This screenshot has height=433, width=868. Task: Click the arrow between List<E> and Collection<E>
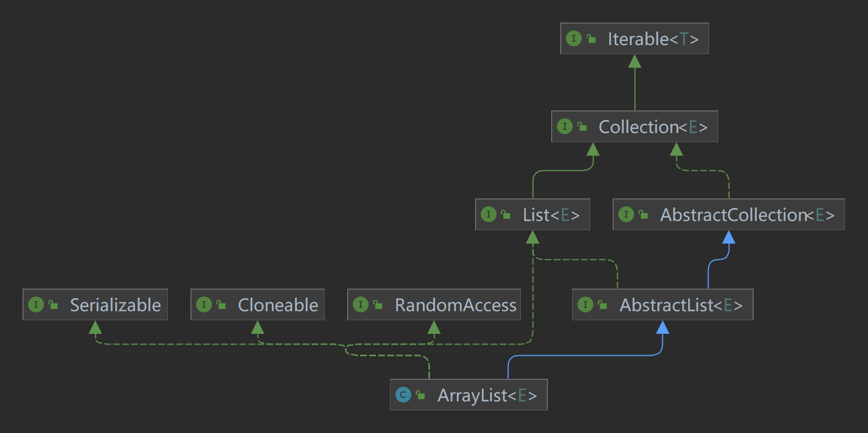point(593,149)
